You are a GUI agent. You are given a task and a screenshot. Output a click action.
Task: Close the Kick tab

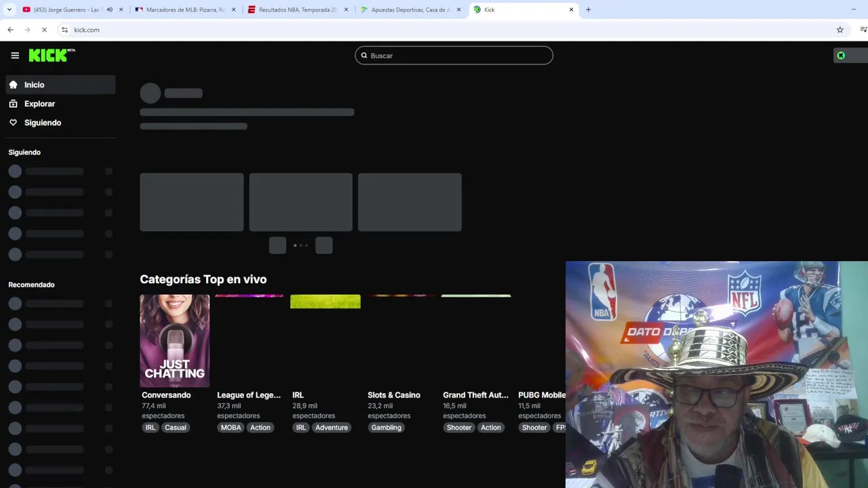point(571,9)
